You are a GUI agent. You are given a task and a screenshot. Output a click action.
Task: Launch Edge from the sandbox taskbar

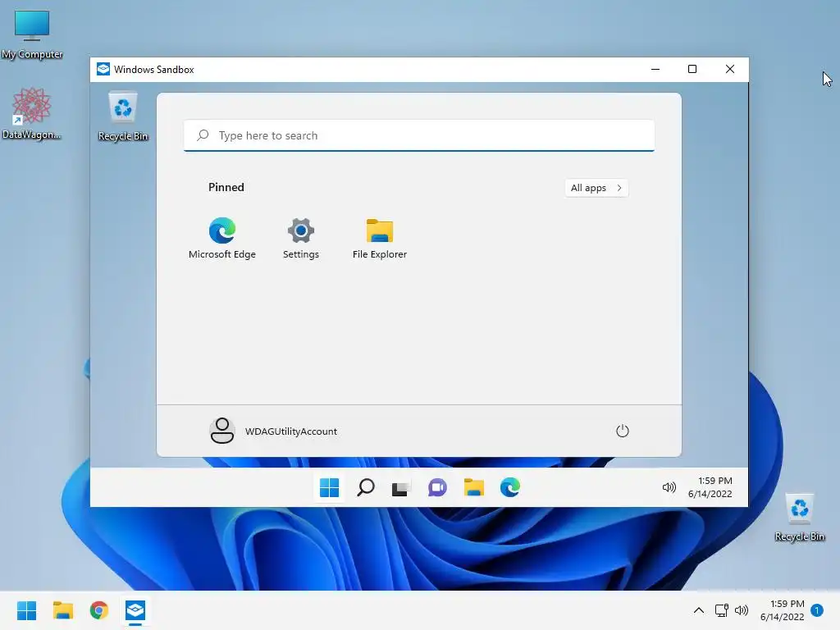point(510,487)
